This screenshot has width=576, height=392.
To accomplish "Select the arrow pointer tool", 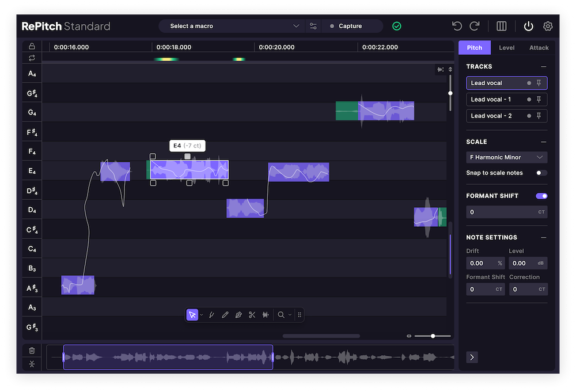I will click(x=192, y=315).
